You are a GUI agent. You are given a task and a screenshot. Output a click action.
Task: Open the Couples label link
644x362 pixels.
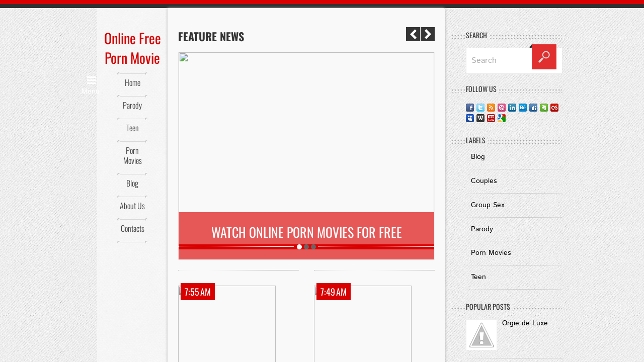484,181
